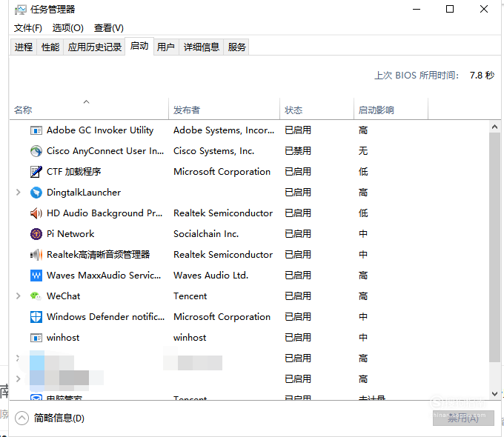Viewport: 504px width, 437px height.
Task: Sort by the 名称 column header
Action: pyautogui.click(x=89, y=109)
